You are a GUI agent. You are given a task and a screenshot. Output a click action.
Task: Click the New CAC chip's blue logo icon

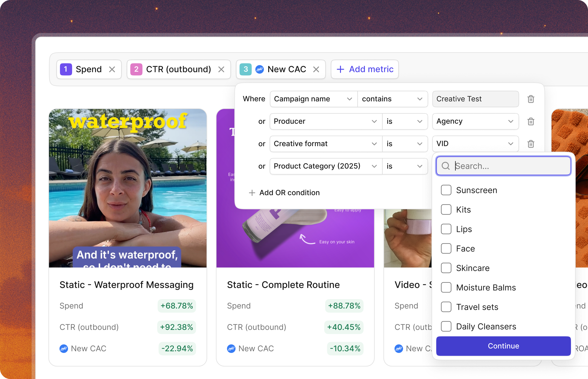click(259, 69)
